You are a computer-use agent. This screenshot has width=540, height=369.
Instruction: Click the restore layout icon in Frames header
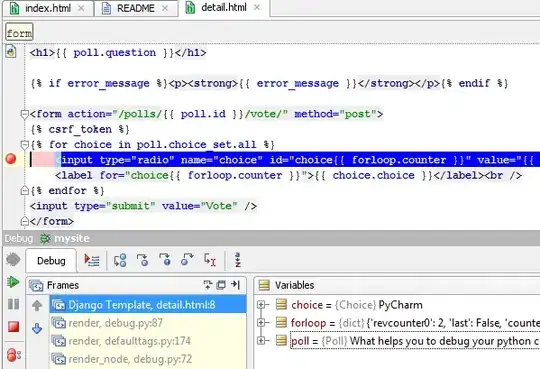coord(221,285)
